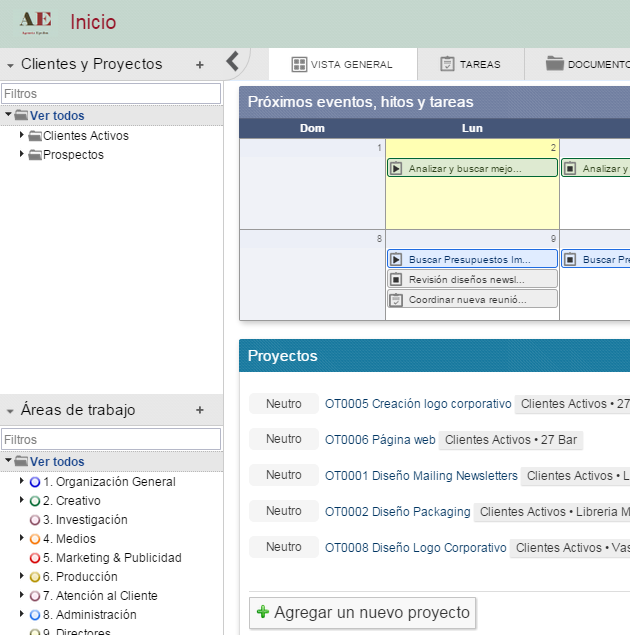Click the AE logo icon
The width and height of the screenshot is (630, 635).
[35, 22]
